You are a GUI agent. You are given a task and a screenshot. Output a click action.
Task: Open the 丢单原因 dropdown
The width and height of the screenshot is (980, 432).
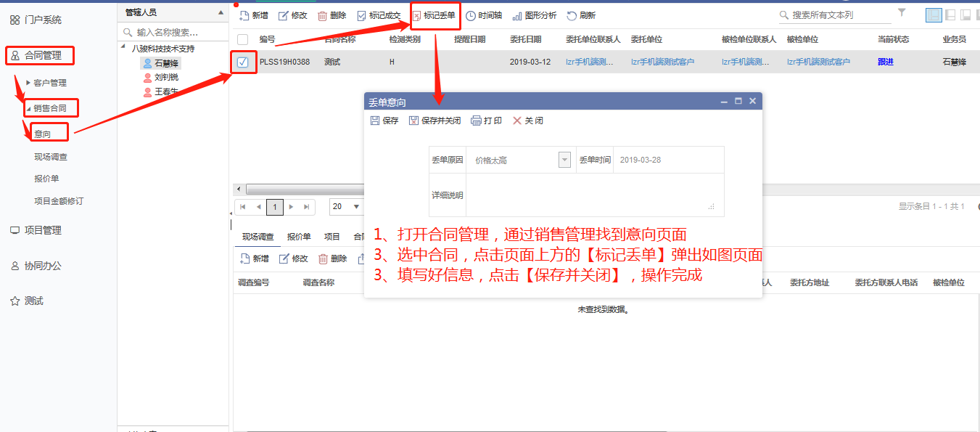click(564, 160)
